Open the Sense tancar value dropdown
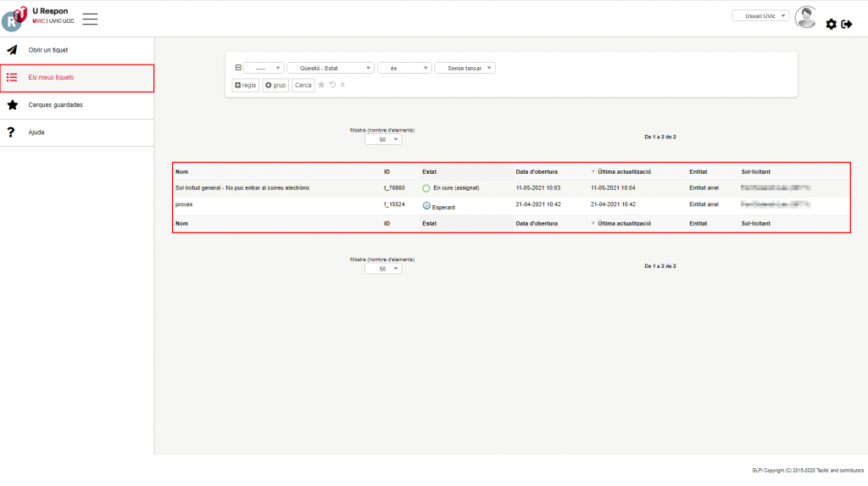 click(465, 68)
